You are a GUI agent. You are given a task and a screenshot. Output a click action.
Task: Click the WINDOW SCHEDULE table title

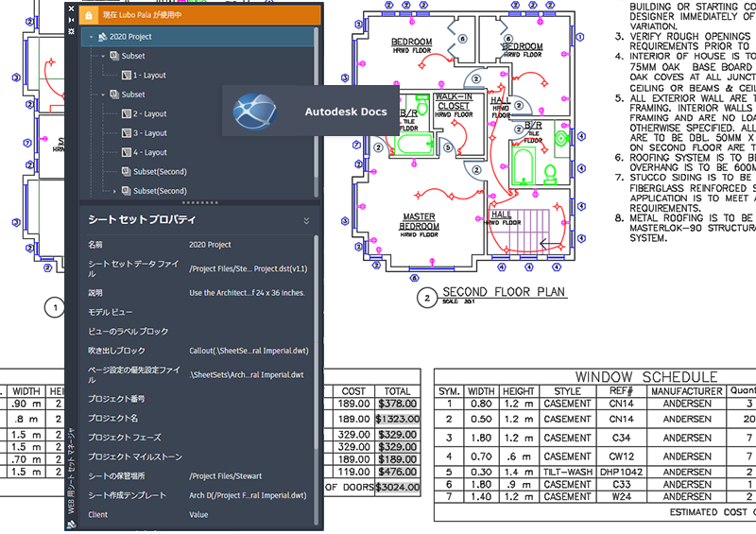[x=646, y=377]
